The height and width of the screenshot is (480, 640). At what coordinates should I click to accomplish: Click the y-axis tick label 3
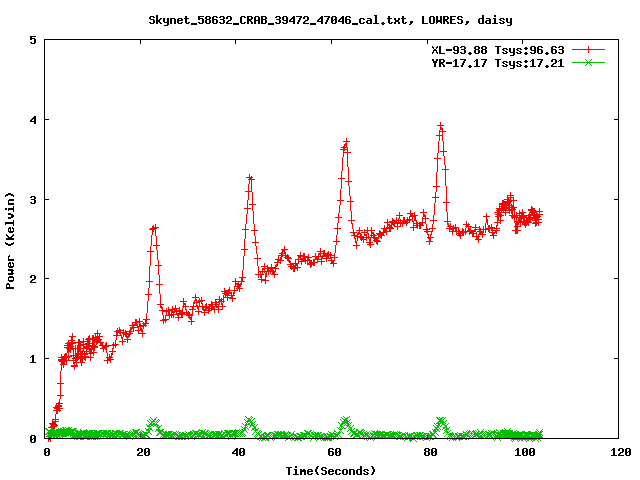tap(33, 200)
